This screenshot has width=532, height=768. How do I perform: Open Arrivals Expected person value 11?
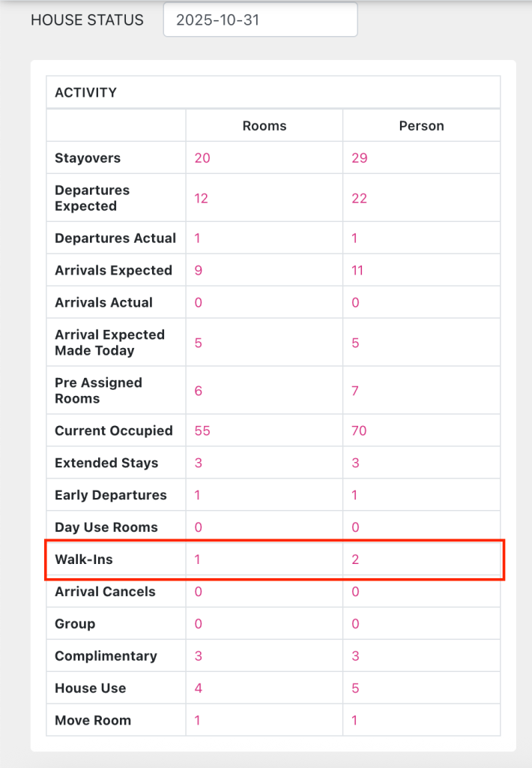point(357,271)
